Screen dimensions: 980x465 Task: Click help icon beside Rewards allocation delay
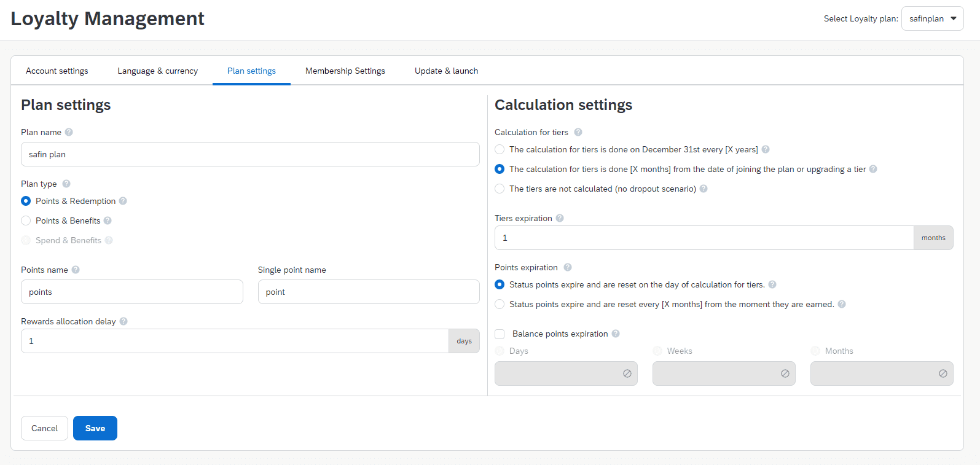[123, 321]
